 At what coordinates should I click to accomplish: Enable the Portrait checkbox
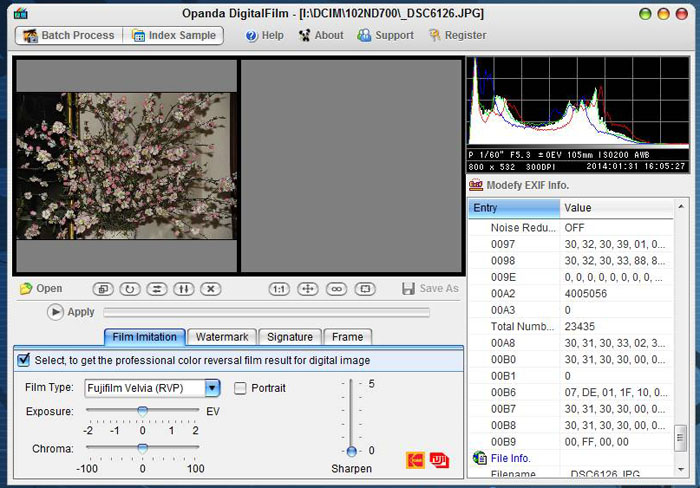pos(240,388)
